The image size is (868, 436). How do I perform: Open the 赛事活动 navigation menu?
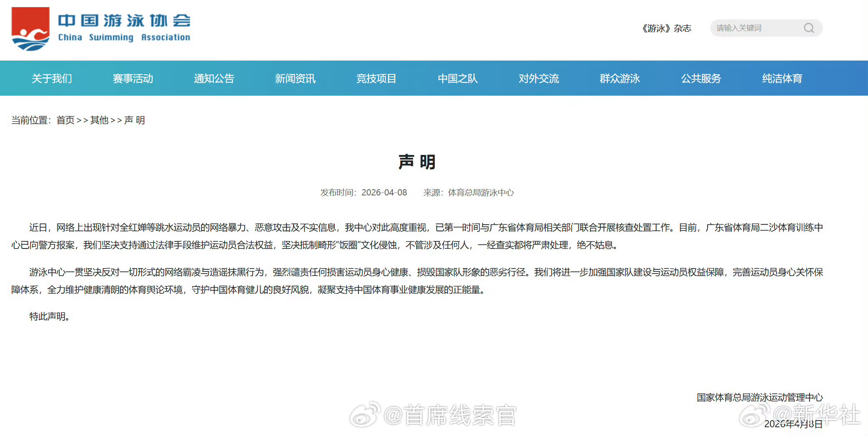pos(132,78)
